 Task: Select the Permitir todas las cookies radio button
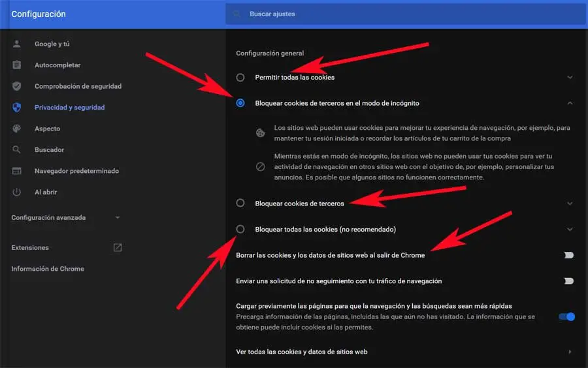click(x=240, y=78)
